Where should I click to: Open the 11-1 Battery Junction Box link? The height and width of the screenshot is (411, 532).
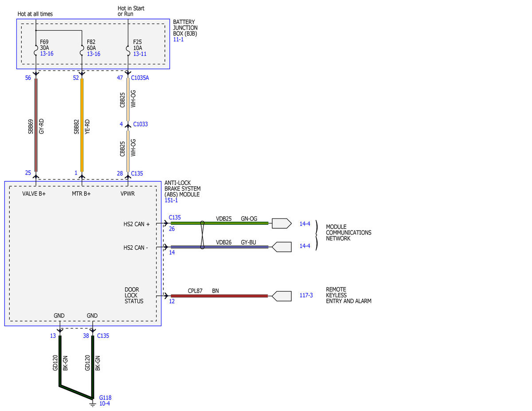178,39
